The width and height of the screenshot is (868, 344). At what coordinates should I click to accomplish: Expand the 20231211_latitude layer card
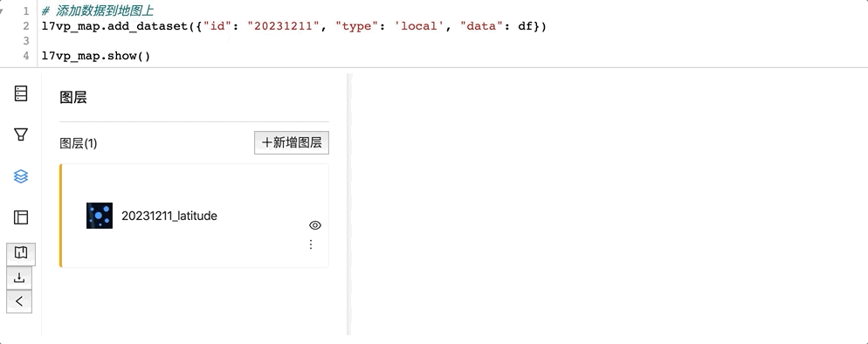195,216
